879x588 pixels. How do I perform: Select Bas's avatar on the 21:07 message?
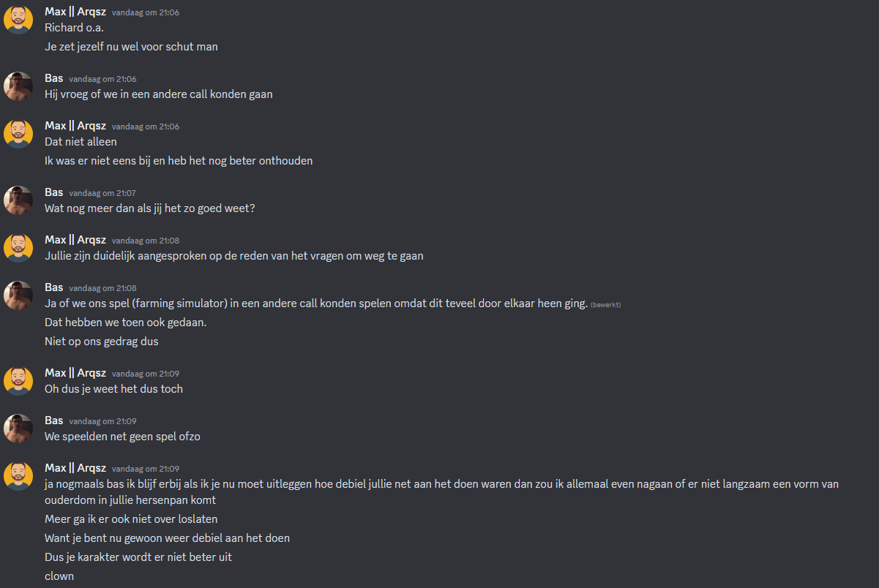[18, 200]
